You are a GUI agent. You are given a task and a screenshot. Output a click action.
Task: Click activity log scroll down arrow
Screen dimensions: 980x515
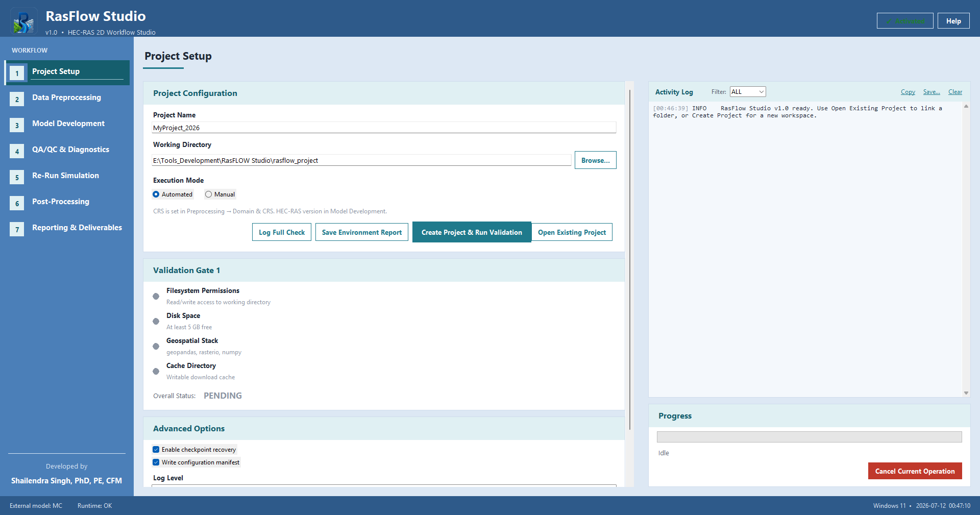(966, 393)
